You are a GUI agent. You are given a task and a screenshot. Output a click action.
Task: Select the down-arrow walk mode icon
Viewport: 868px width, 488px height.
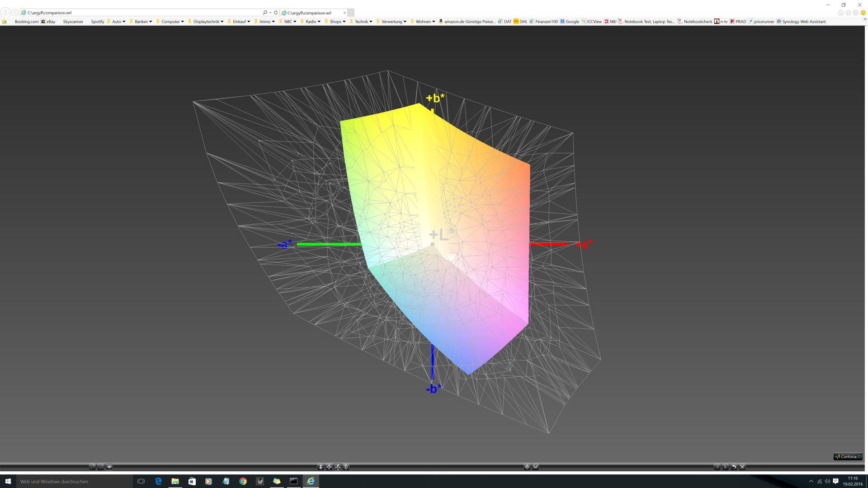tap(321, 467)
